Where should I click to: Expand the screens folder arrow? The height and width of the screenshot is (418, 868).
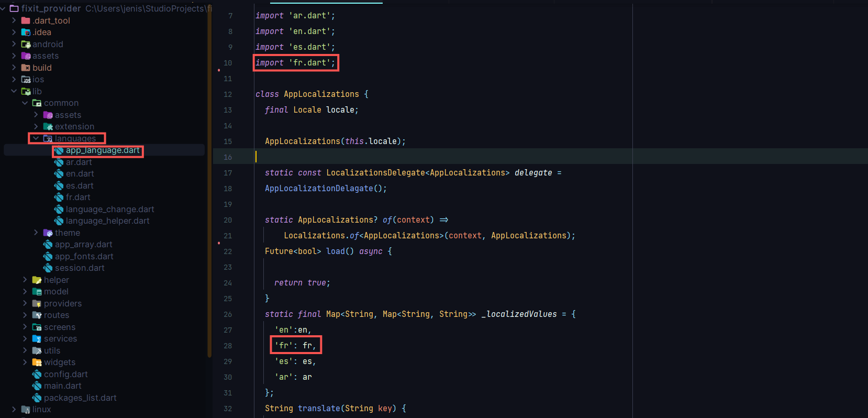[25, 327]
